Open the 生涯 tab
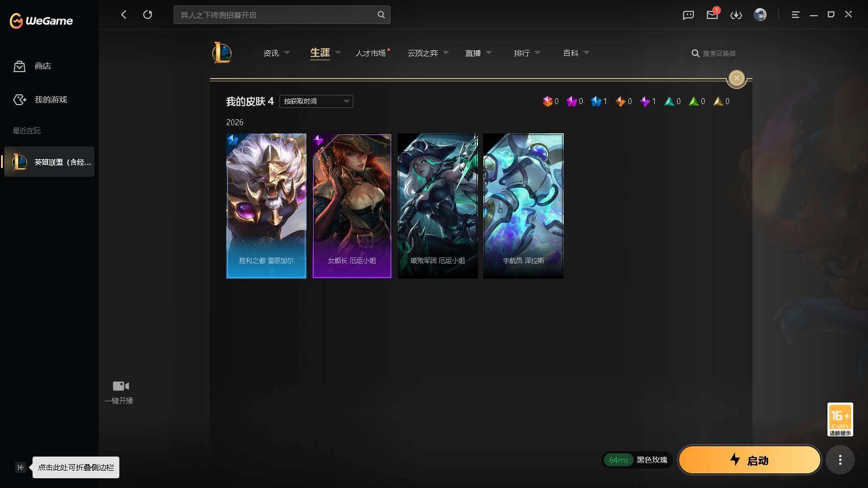This screenshot has width=868, height=488. click(320, 53)
